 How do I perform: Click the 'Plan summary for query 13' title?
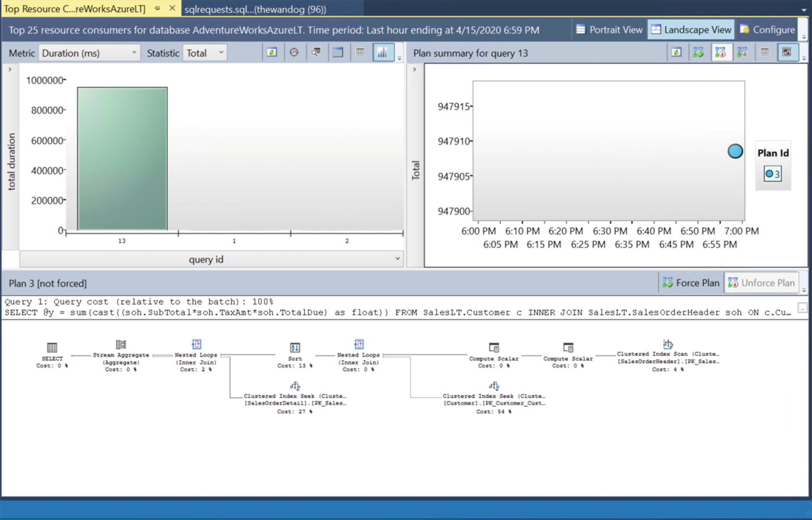point(470,53)
